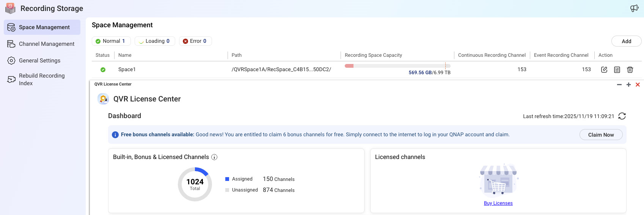Filter spaces by Loading status
The image size is (644, 215).
[x=155, y=41]
